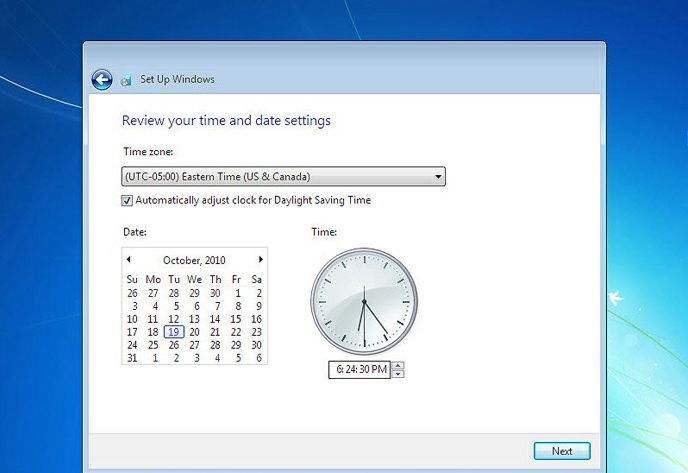
Task: Select October 12 in the calendar
Action: tap(174, 319)
